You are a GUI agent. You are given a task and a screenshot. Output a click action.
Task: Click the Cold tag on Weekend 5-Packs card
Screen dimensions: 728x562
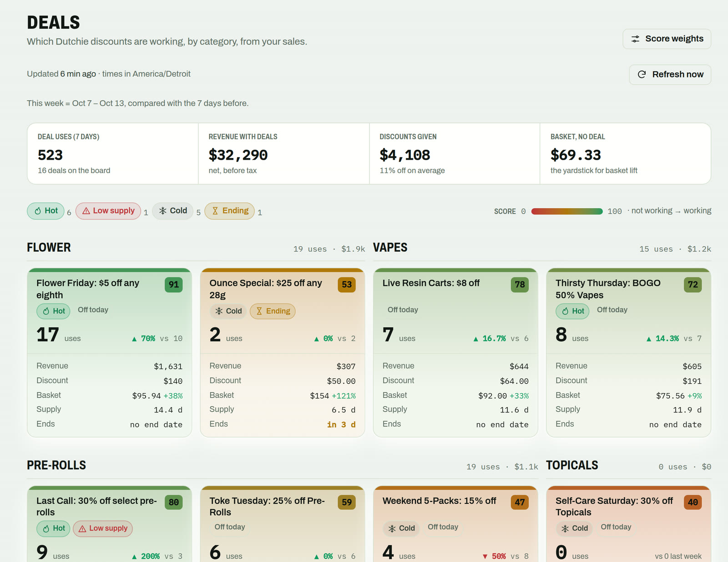point(401,529)
